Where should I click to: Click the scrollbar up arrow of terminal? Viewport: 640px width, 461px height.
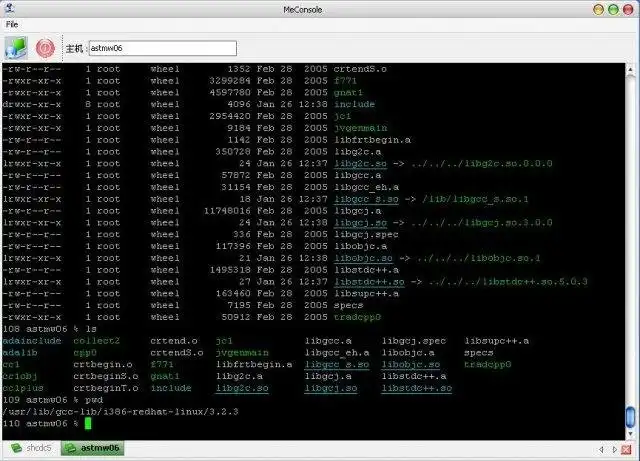631,70
